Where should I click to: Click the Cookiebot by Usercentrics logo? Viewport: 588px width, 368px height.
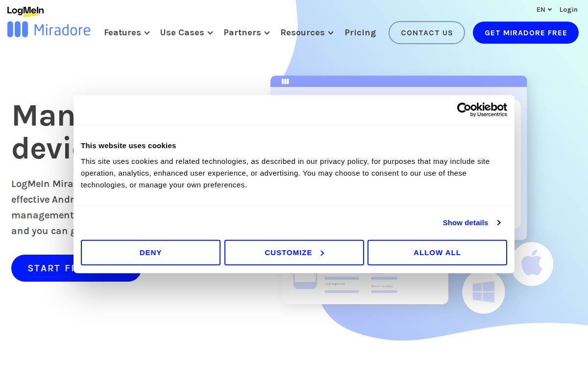482,109
